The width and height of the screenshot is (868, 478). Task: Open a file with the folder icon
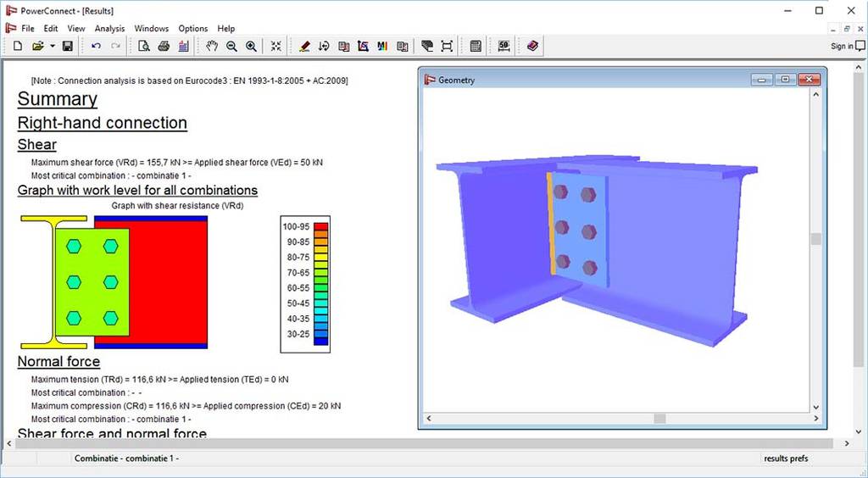tap(37, 46)
